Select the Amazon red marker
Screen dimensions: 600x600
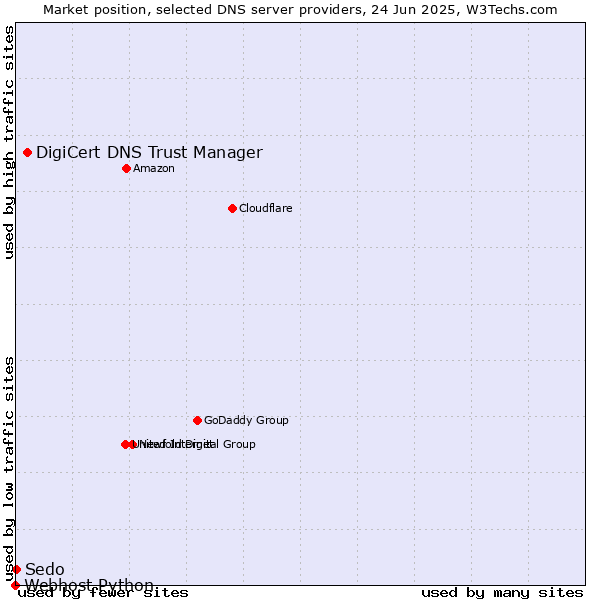coord(127,169)
